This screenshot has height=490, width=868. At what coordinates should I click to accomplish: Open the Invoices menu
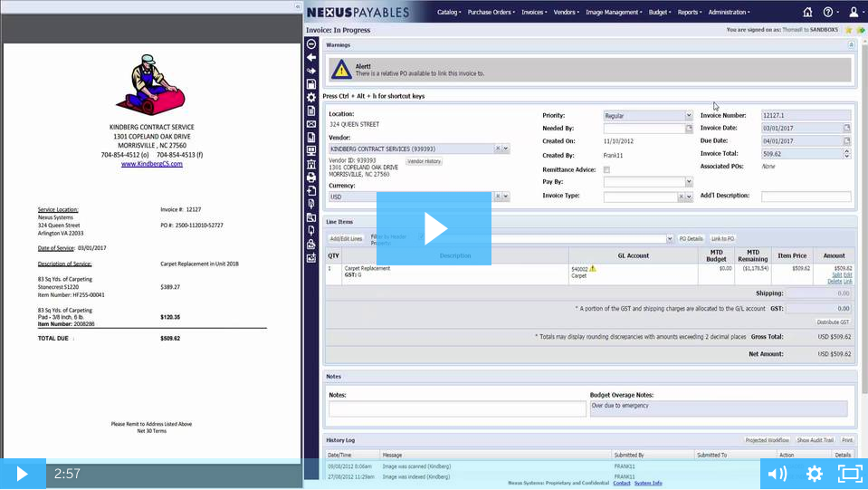[x=534, y=12]
